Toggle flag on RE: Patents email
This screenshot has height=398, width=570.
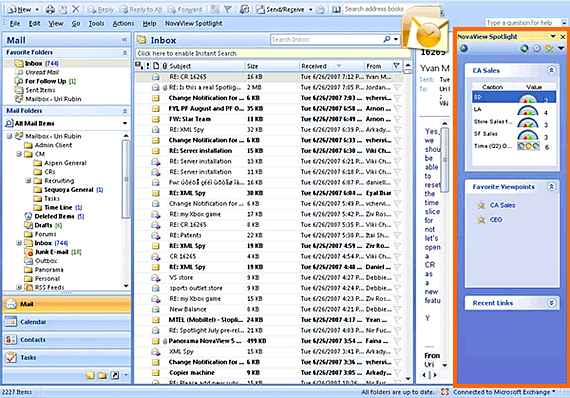[x=398, y=235]
